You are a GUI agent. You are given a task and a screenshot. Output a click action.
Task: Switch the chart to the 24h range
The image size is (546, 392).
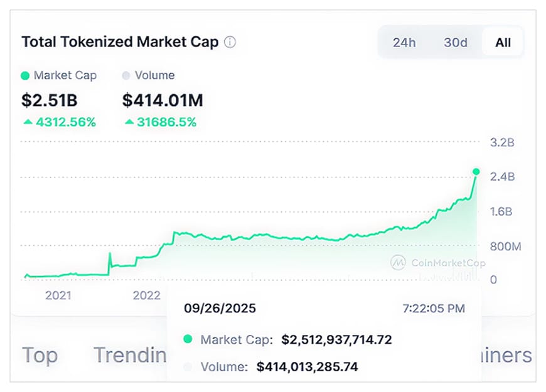tap(404, 43)
